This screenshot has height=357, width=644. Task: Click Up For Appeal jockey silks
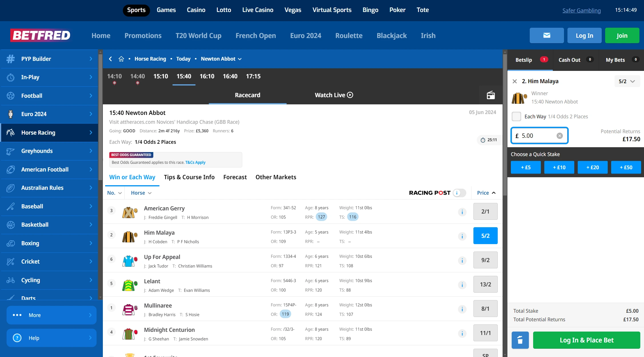(x=130, y=261)
